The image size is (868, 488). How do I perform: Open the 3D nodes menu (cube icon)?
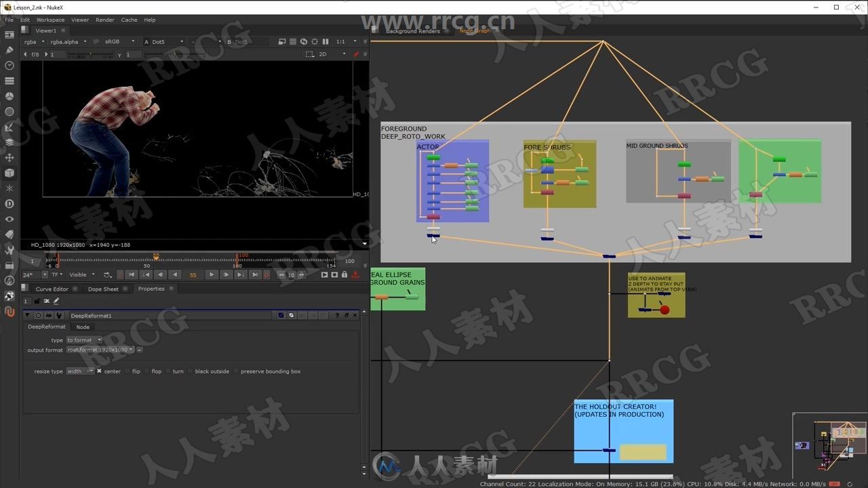tap(9, 173)
